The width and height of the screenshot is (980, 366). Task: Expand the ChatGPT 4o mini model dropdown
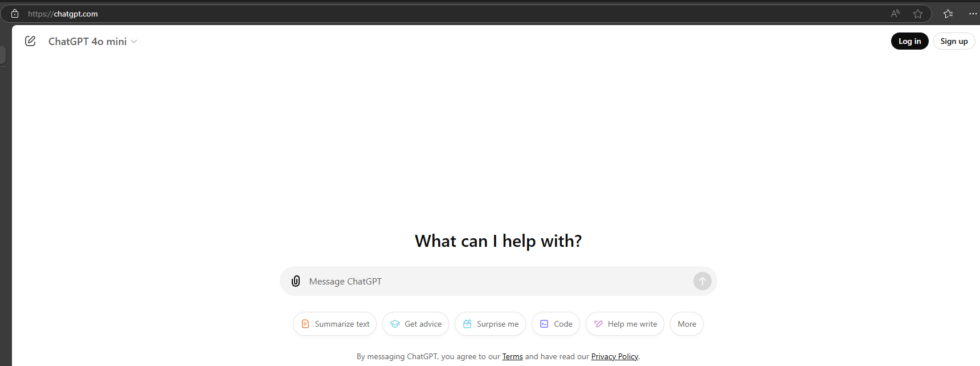[x=93, y=42]
